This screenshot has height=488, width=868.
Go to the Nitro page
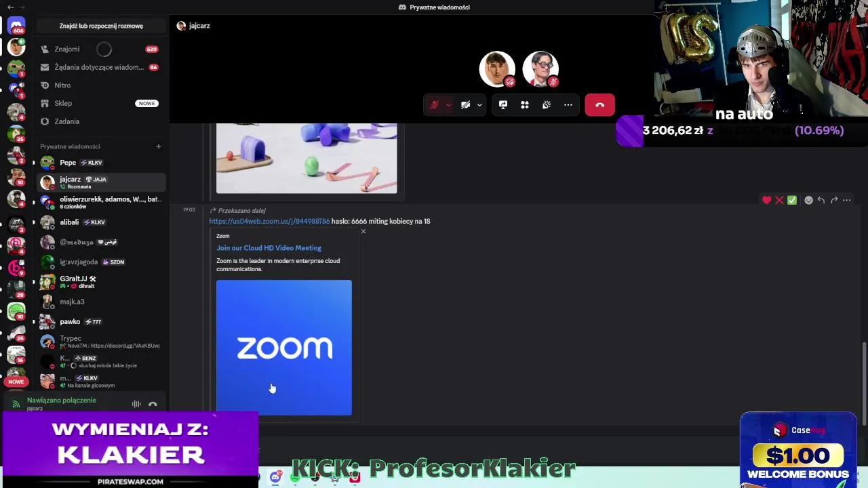click(x=101, y=85)
